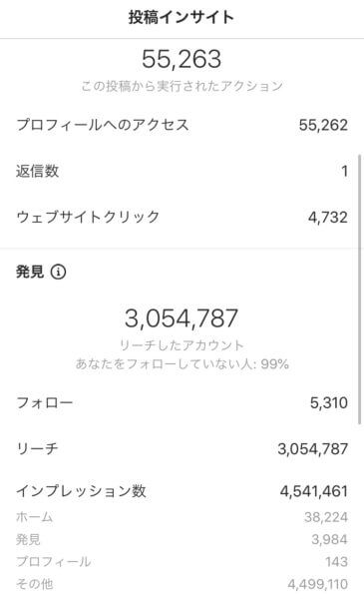Click the 発見 section heading
The width and height of the screenshot is (364, 599).
click(x=30, y=272)
